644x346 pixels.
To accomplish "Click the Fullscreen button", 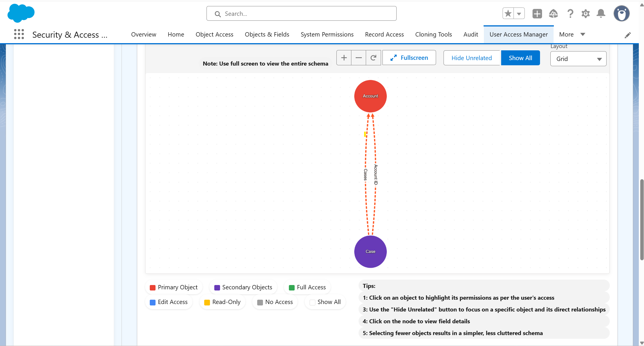I will click(409, 58).
